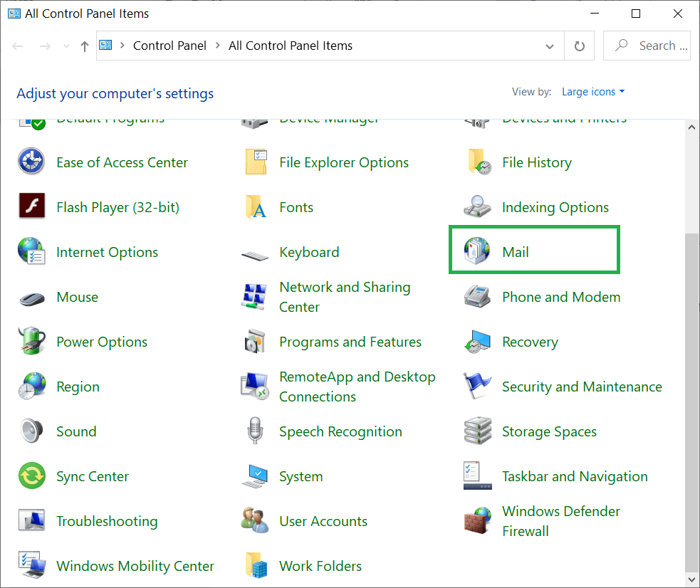Open the Fonts folder icon
Viewport: 700px width, 588px height.
coord(256,207)
